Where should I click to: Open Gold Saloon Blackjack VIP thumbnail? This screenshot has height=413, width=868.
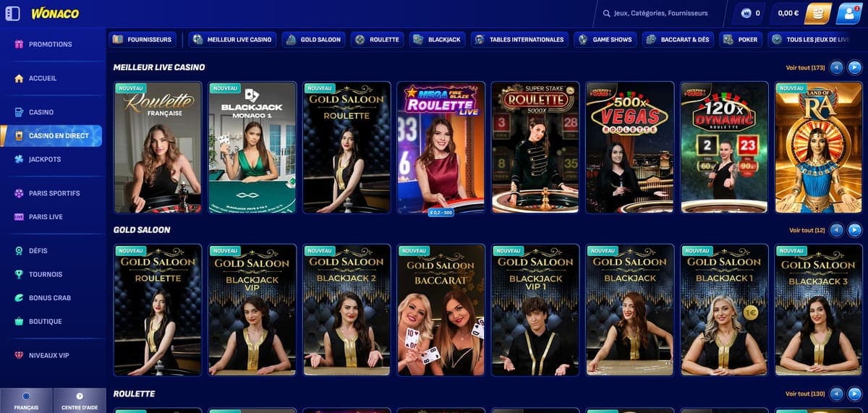click(252, 310)
